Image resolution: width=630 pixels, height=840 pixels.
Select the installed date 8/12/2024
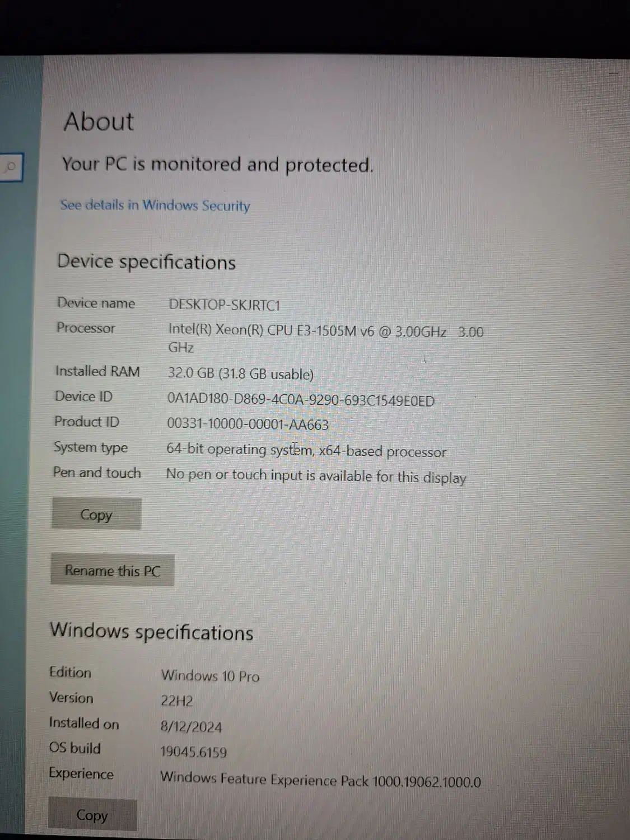coord(192,726)
